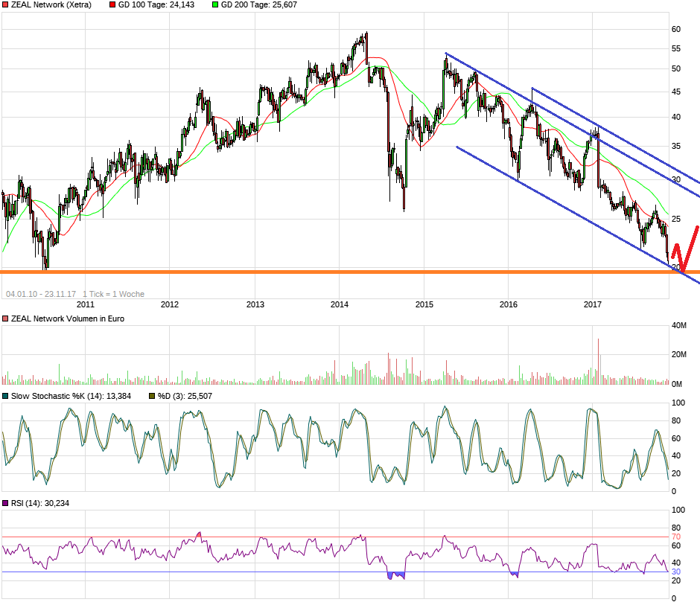Click the GD 100 Tage red legend swatch
700x605 pixels.
tap(112, 5)
